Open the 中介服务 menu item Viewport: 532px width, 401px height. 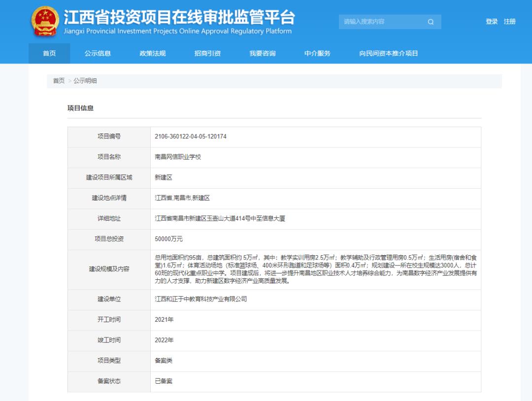317,54
